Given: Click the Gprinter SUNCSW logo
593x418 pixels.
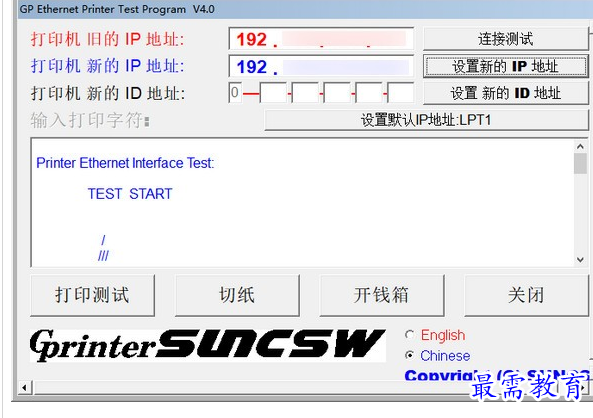Looking at the screenshot, I should point(208,345).
